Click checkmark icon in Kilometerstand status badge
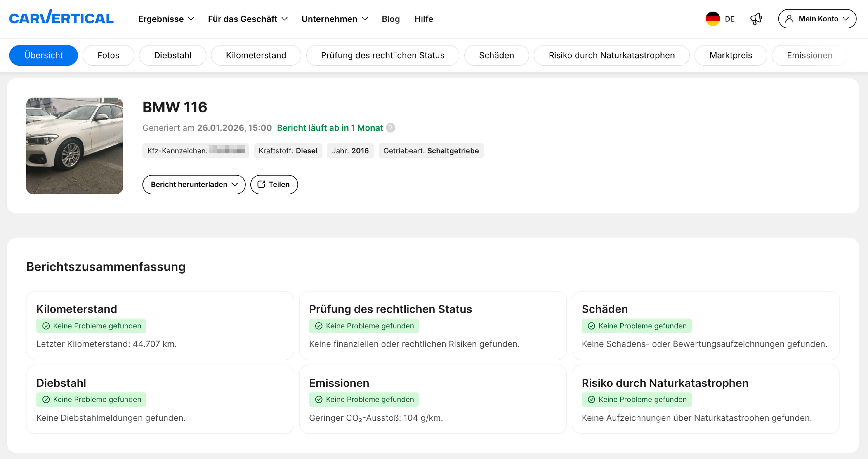868x459 pixels. (x=46, y=326)
